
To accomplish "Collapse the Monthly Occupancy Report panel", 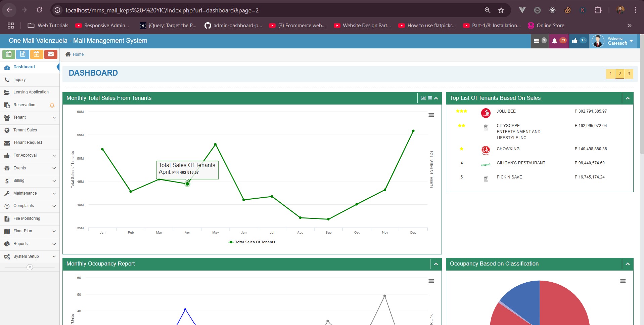I will (x=436, y=264).
